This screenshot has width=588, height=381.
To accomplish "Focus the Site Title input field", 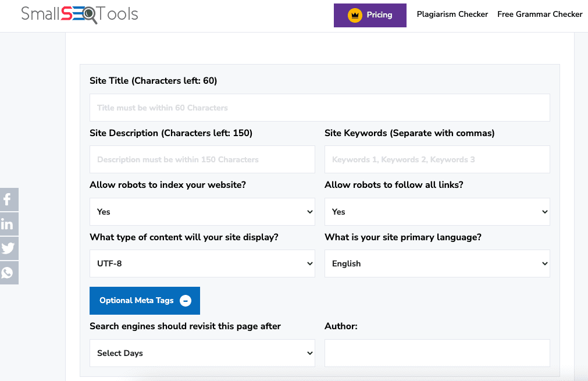I will click(319, 108).
